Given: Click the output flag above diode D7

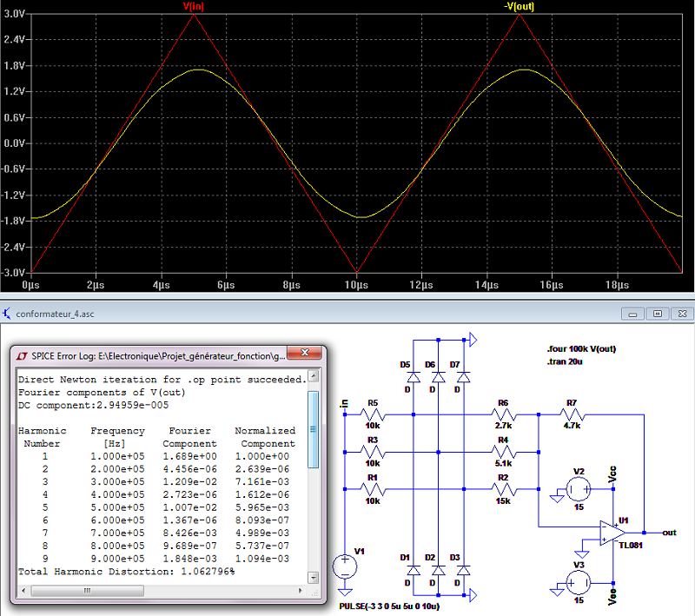Looking at the screenshot, I should 473,340.
